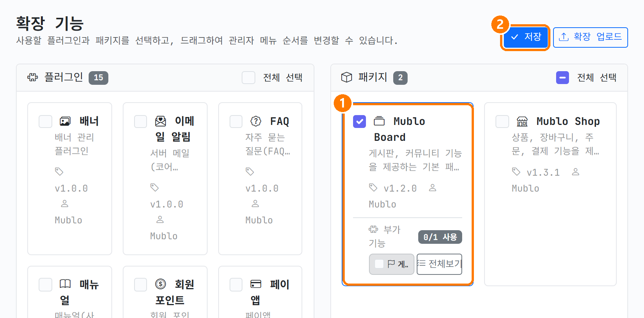The image size is (644, 318).
Task: Click the book icon on 매뉴얼 card
Action: click(65, 284)
